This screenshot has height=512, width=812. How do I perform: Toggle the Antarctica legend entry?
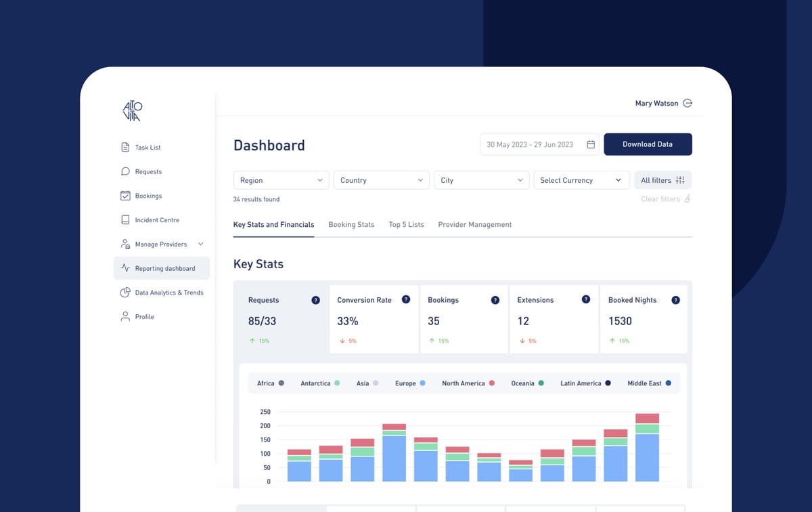[321, 383]
